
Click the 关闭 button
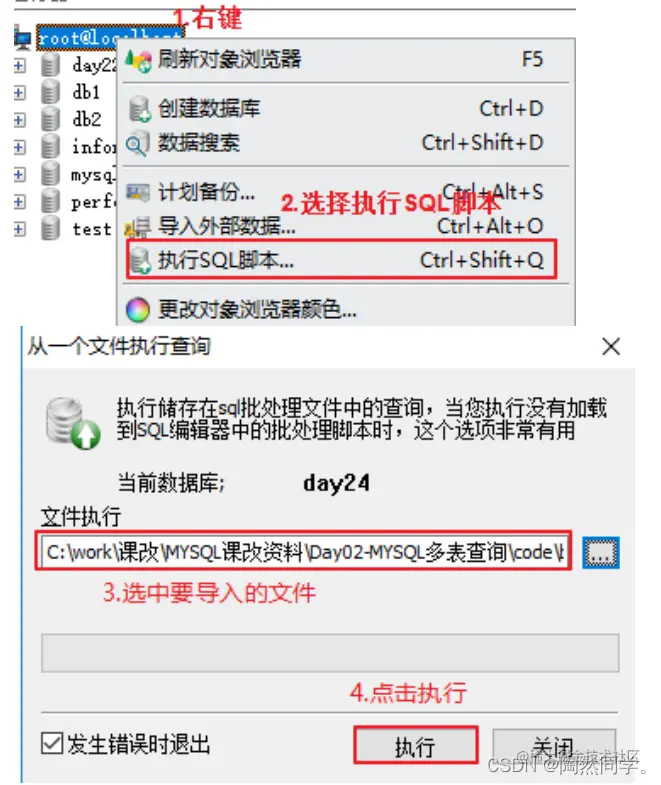554,746
